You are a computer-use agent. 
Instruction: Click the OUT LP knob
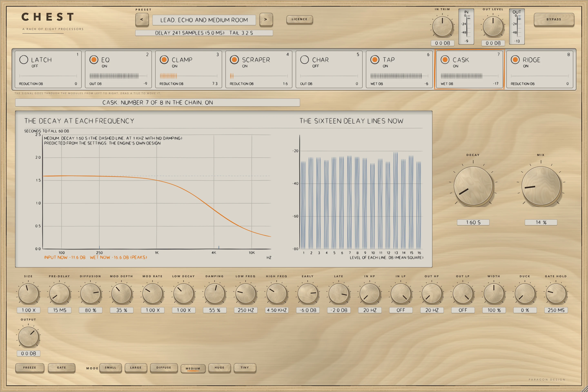point(463,294)
